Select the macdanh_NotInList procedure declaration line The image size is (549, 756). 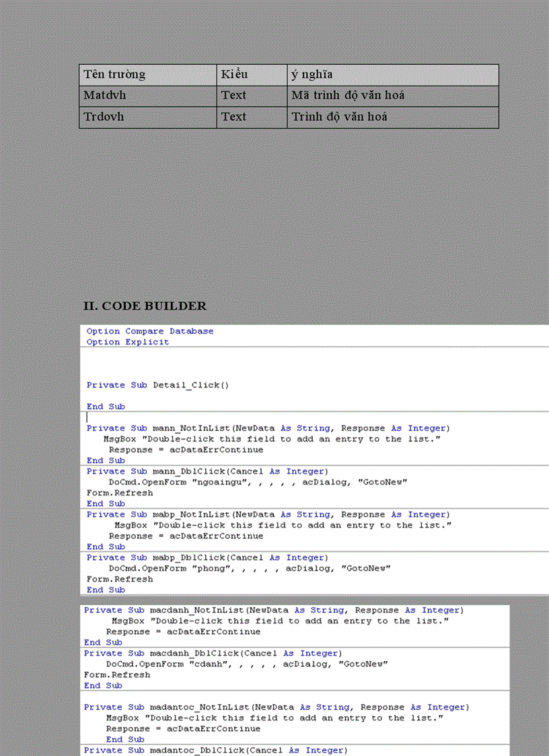click(x=273, y=610)
